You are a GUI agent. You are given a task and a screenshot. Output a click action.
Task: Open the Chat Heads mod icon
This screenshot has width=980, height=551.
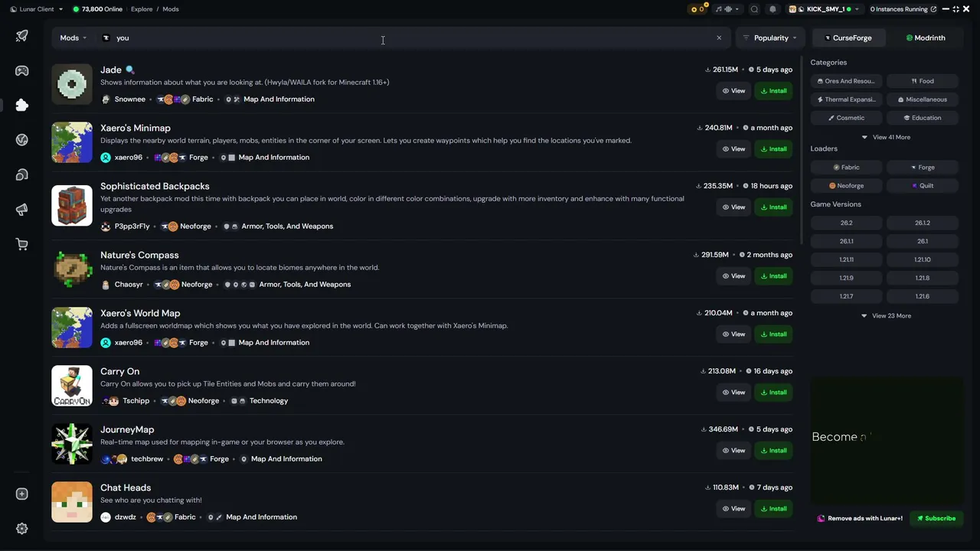[x=72, y=502]
